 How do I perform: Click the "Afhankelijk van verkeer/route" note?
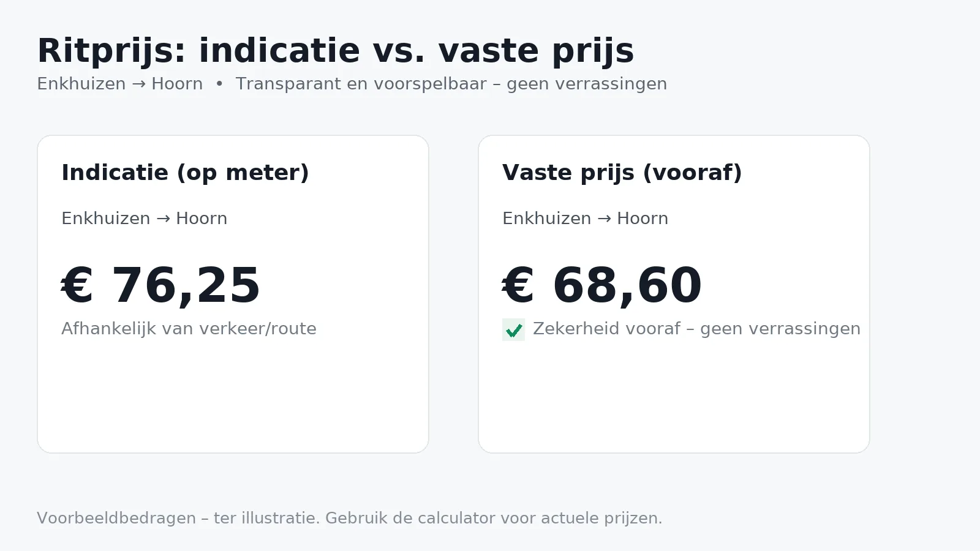[189, 329]
